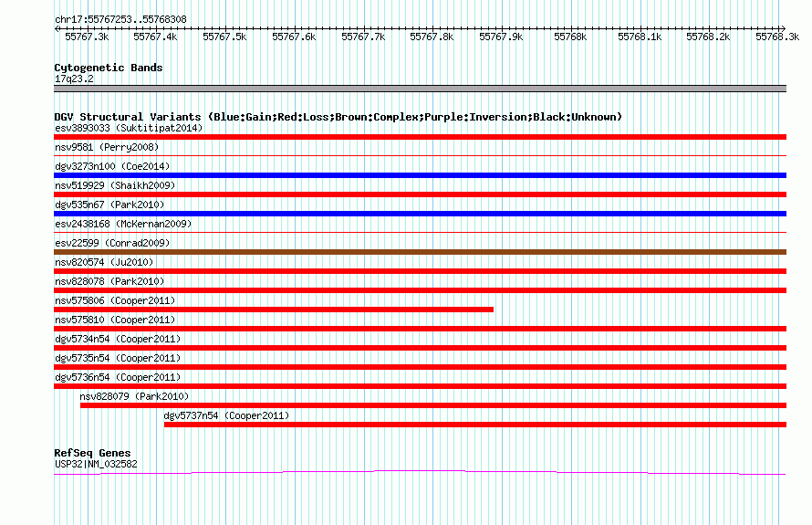Click the nsv9581 (Perry2008) label
Image resolution: width=812 pixels, height=525 pixels.
click(x=107, y=147)
